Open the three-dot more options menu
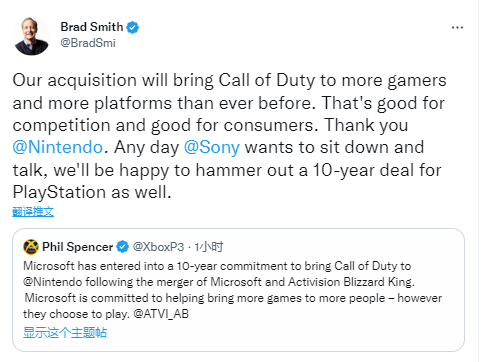This screenshot has height=362, width=481. [x=457, y=28]
